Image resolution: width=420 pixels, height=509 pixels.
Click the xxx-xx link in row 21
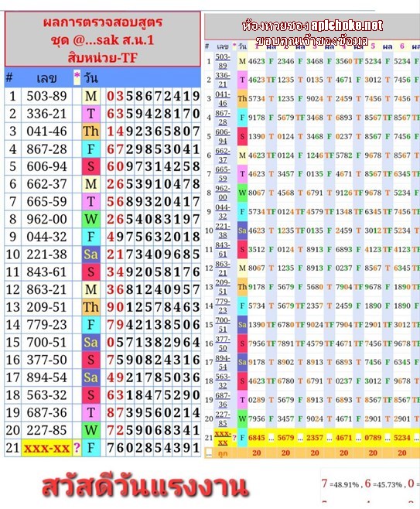click(x=223, y=438)
